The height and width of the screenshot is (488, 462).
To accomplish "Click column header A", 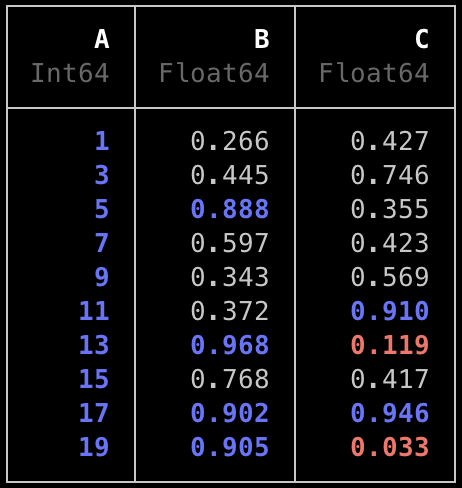I will [102, 39].
